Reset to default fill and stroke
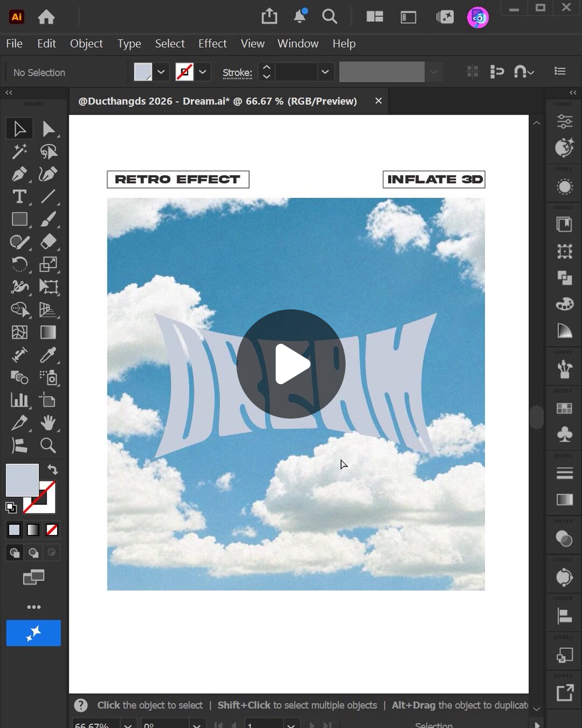Viewport: 582px width, 728px height. (x=11, y=507)
